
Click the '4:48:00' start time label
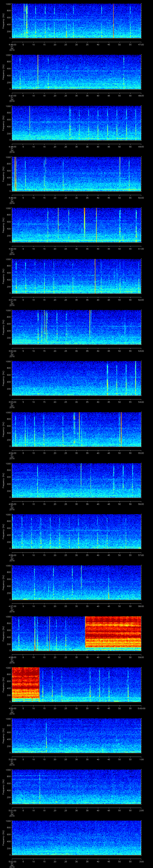click(x=12, y=147)
